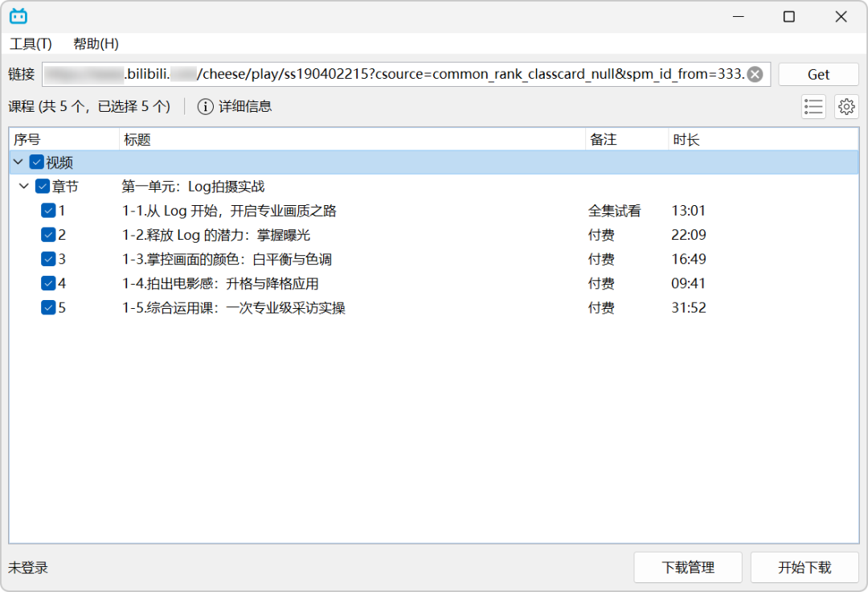Click the list view icon
Viewport: 868px width, 592px height.
813,106
